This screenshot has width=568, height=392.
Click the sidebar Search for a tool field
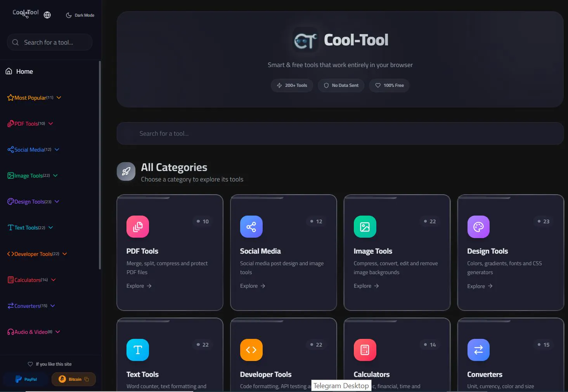50,42
